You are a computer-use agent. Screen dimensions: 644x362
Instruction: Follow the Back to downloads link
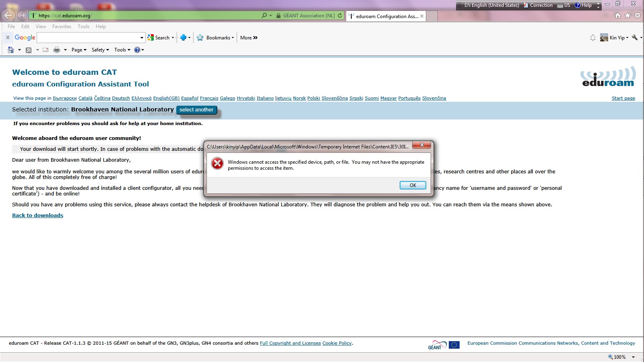[37, 216]
